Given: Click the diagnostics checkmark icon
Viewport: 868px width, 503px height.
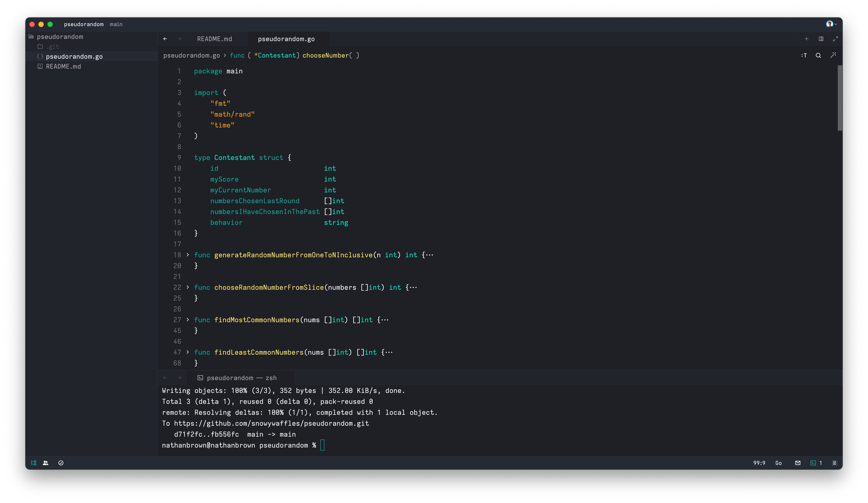Looking at the screenshot, I should pos(61,463).
